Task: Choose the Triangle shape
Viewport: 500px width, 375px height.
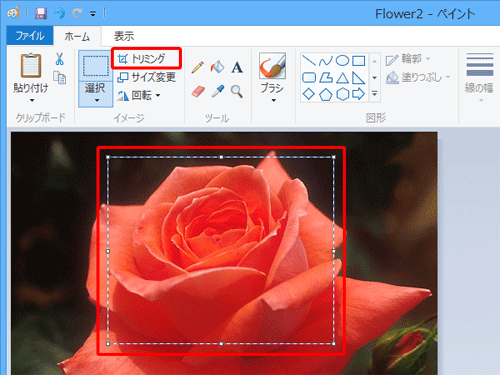Action: 342,78
